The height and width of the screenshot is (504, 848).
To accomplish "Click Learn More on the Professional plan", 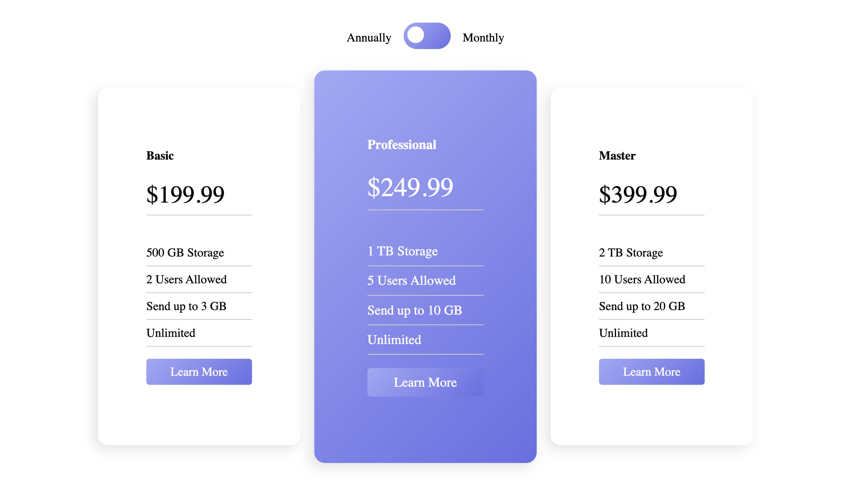I will coord(425,382).
